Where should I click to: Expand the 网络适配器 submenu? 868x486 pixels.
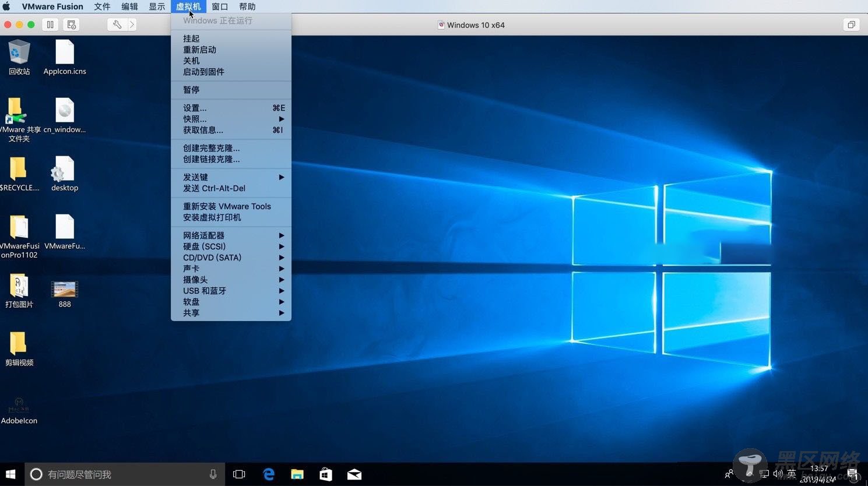point(231,235)
